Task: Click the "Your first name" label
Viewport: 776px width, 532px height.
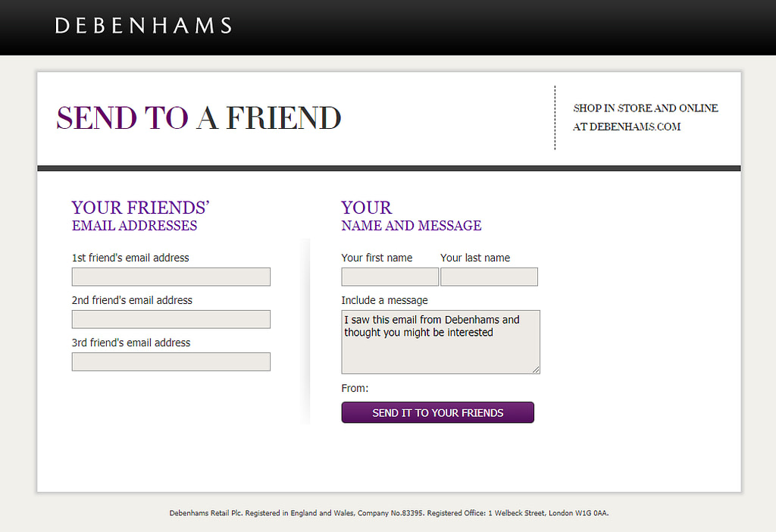Action: [377, 258]
